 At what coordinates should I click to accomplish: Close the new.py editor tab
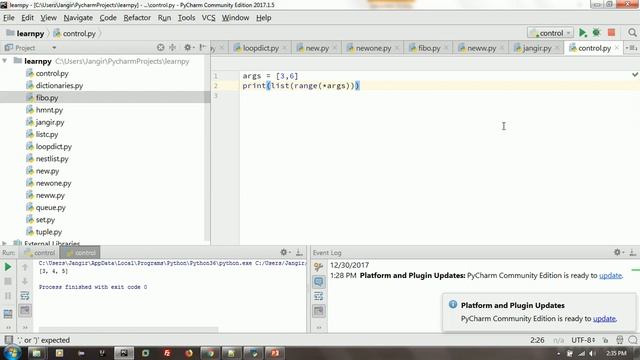tap(334, 48)
